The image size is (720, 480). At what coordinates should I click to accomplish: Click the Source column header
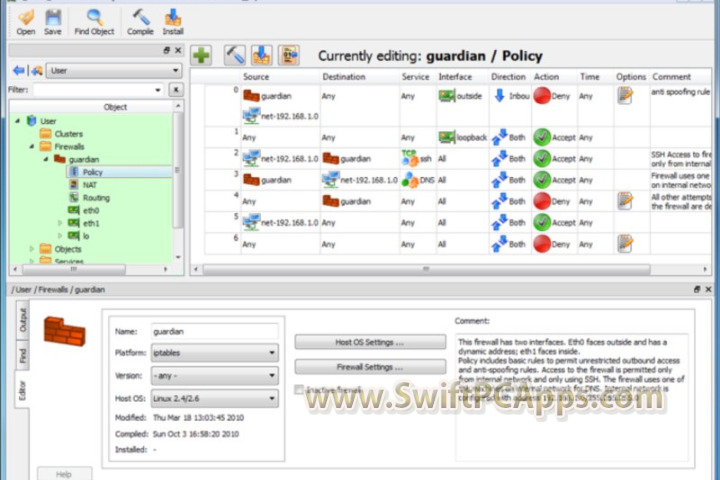[256, 77]
